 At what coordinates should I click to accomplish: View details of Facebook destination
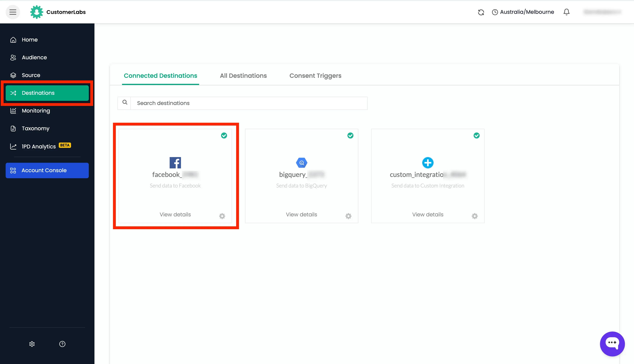pos(175,214)
